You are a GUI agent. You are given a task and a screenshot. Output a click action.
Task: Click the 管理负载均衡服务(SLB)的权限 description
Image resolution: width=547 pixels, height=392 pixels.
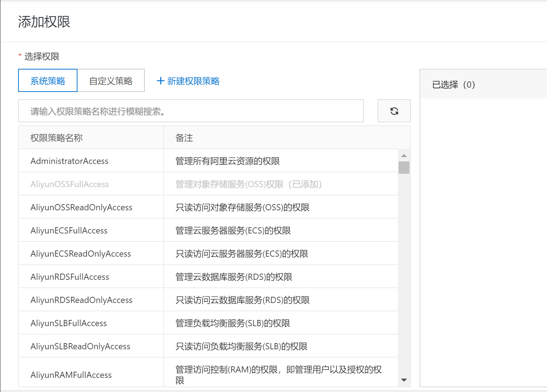(x=233, y=323)
